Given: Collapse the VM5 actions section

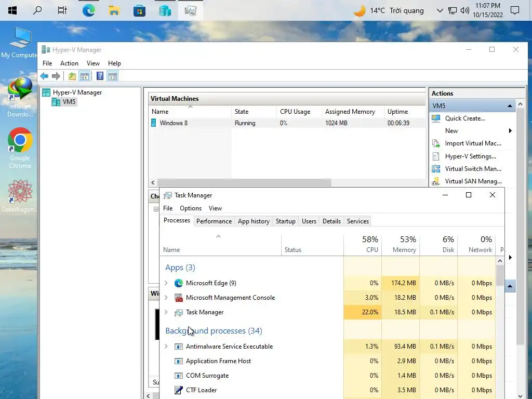Looking at the screenshot, I should pos(510,106).
